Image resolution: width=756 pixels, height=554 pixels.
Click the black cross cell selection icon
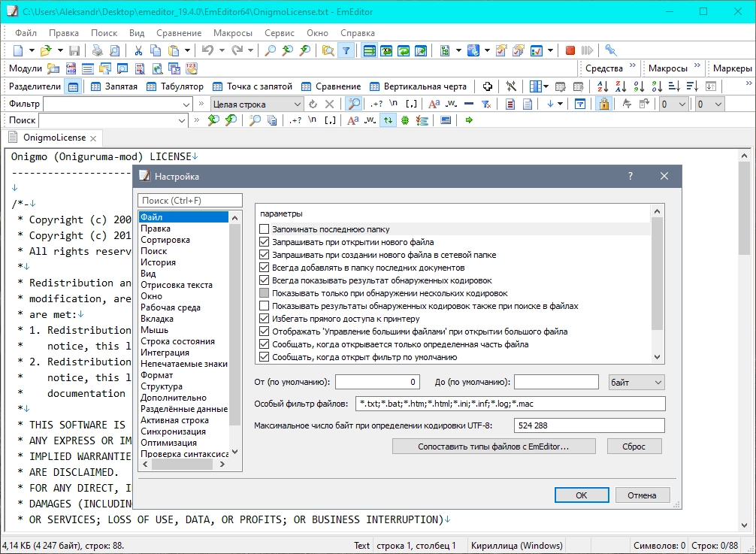click(488, 86)
